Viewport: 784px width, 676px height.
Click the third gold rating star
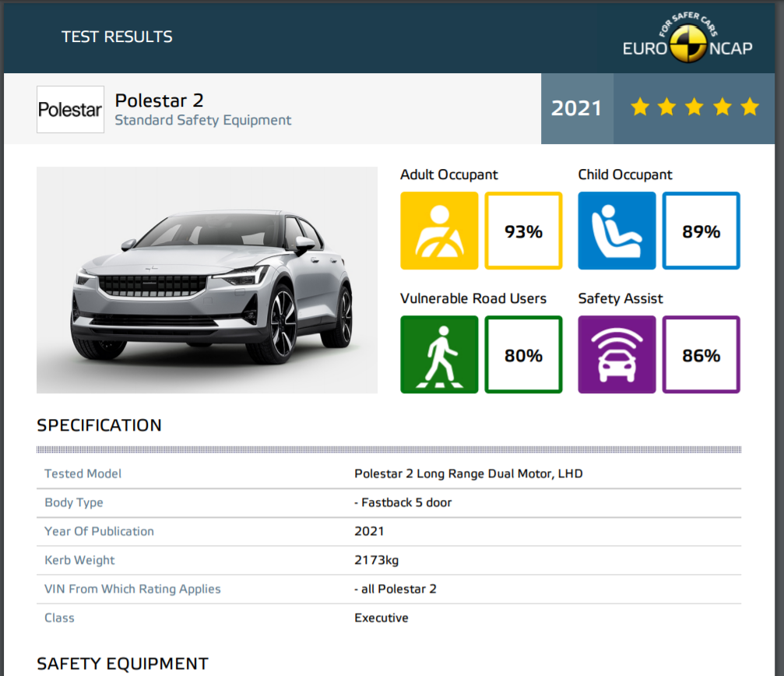694,107
